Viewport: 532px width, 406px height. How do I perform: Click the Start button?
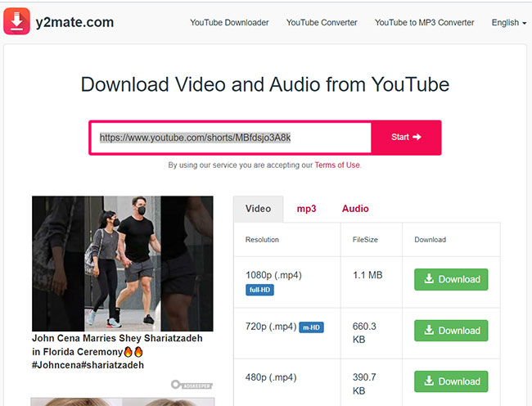click(x=406, y=137)
